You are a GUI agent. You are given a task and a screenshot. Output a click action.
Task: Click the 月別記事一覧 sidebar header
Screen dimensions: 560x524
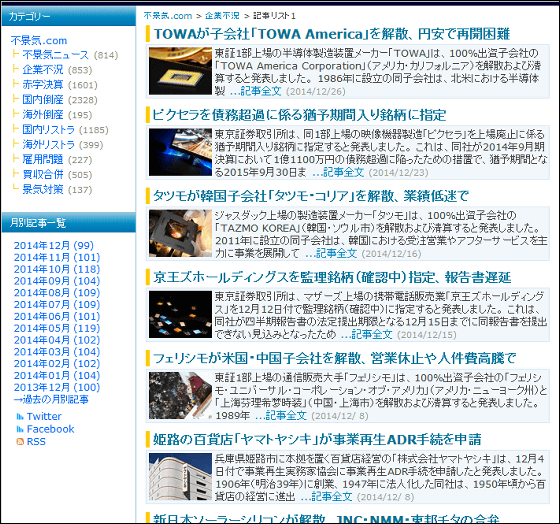pyautogui.click(x=69, y=223)
